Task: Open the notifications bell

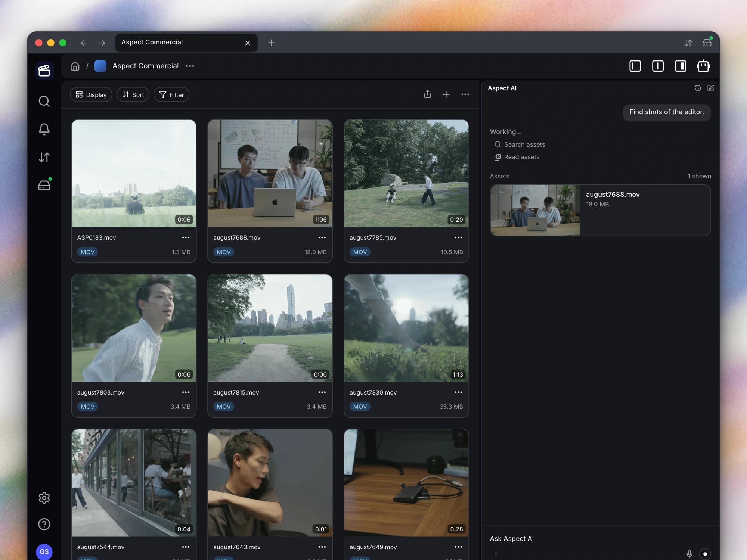Action: click(44, 129)
